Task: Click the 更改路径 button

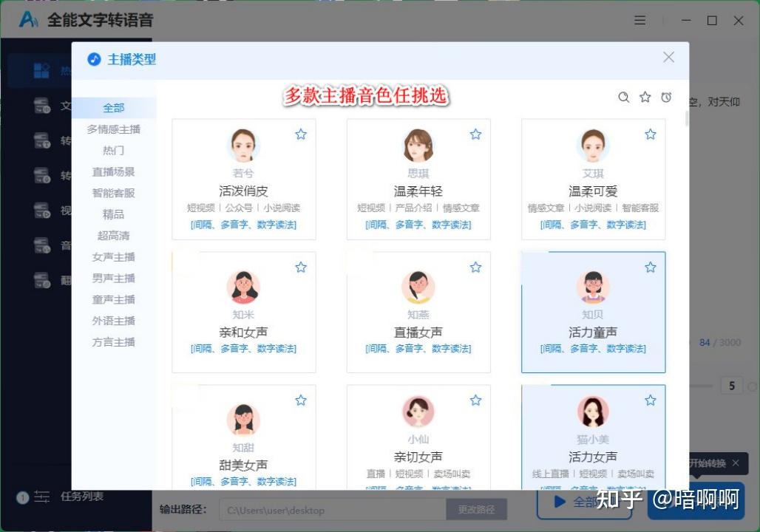Action: tap(476, 510)
